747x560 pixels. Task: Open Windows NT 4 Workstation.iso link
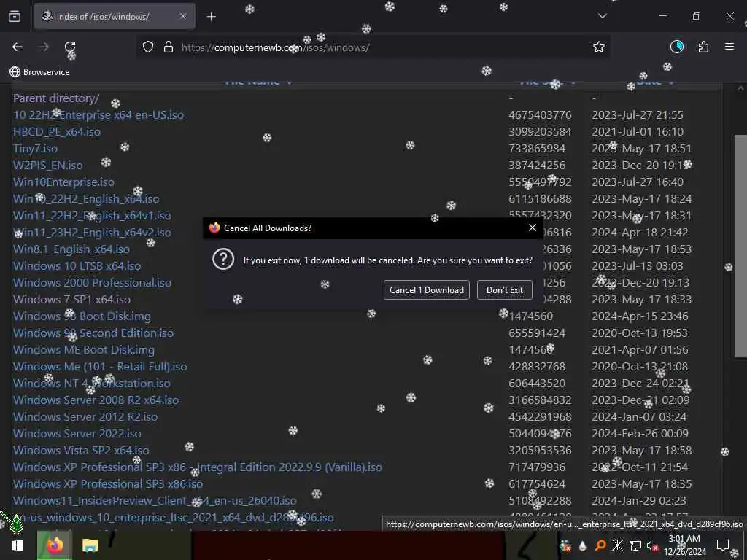coord(91,383)
